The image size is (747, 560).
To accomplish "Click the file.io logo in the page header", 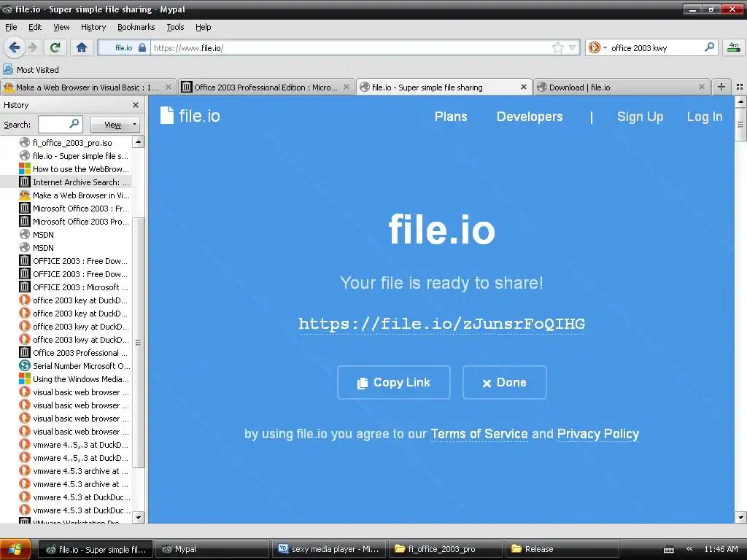I will point(190,116).
